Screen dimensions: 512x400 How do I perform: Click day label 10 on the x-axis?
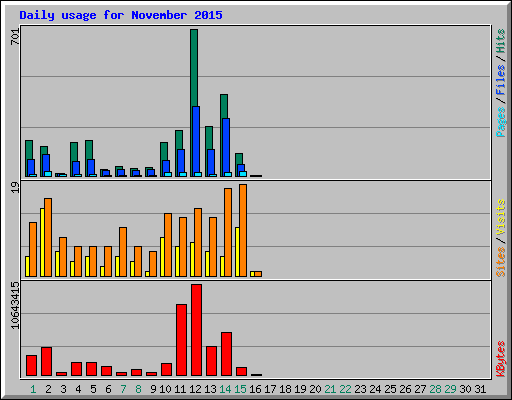tap(165, 389)
